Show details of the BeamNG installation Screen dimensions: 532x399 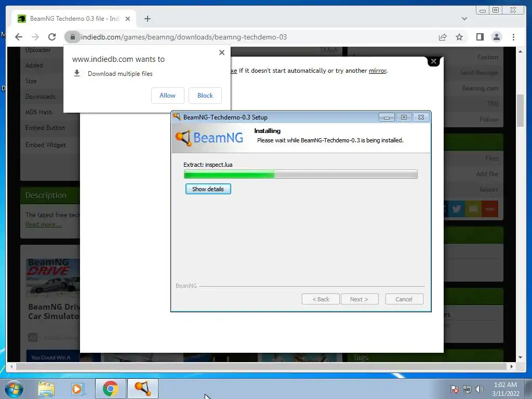208,189
